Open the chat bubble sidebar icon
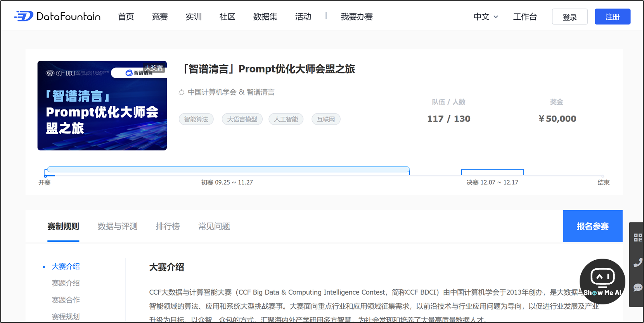 (x=638, y=287)
